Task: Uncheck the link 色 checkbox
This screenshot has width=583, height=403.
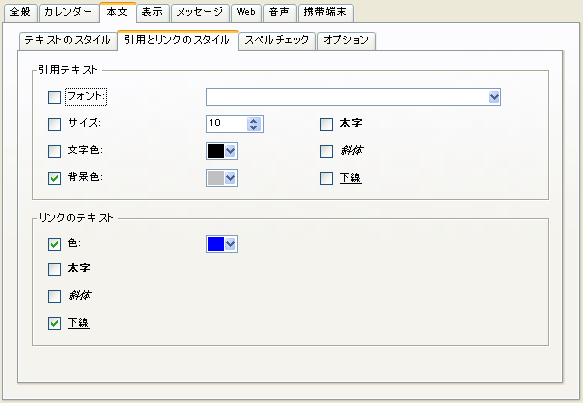Action: 54,244
